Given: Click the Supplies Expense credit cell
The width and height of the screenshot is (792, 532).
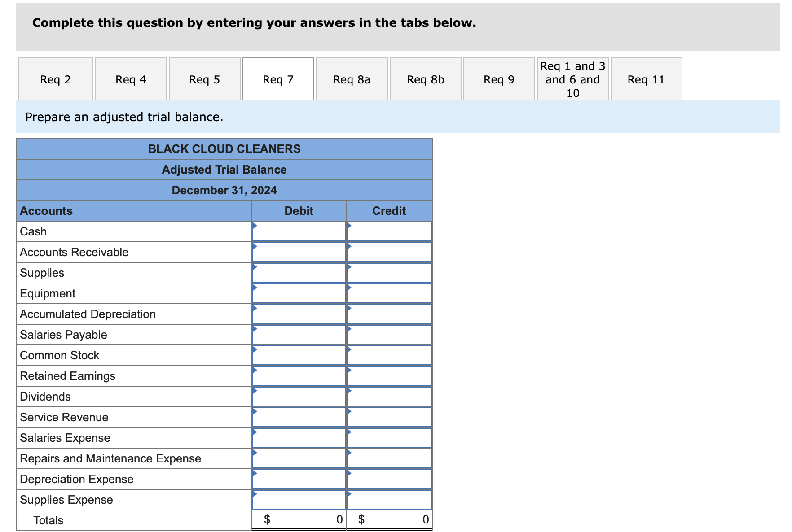Looking at the screenshot, I should pyautogui.click(x=389, y=500).
